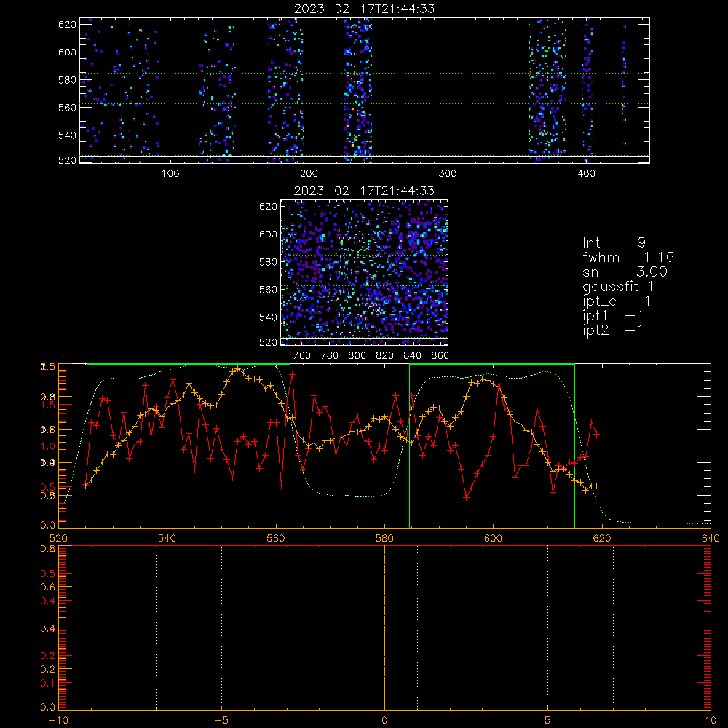Click x-axis label 840 of middle image

pyautogui.click(x=412, y=356)
